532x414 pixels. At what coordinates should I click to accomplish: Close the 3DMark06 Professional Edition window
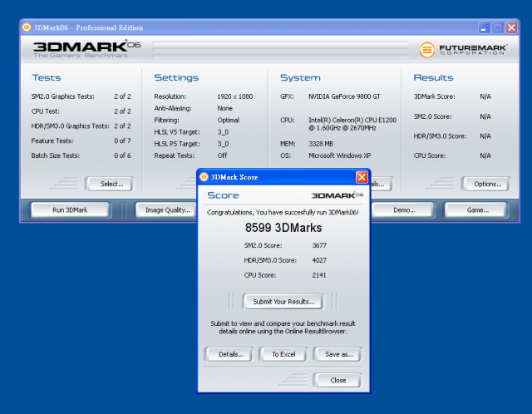511,27
